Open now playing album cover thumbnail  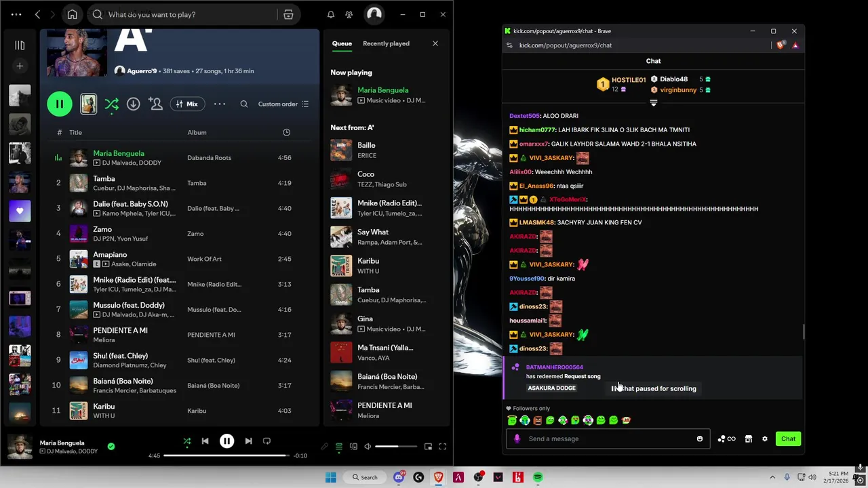[19, 447]
